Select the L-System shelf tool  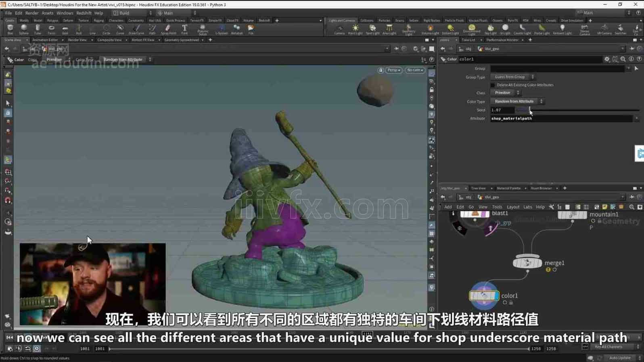(x=222, y=29)
